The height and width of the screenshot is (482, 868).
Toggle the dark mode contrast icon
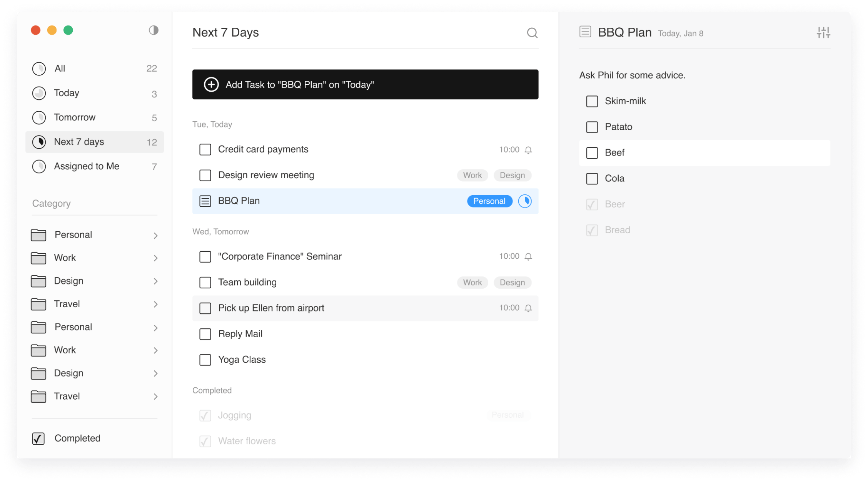154,30
